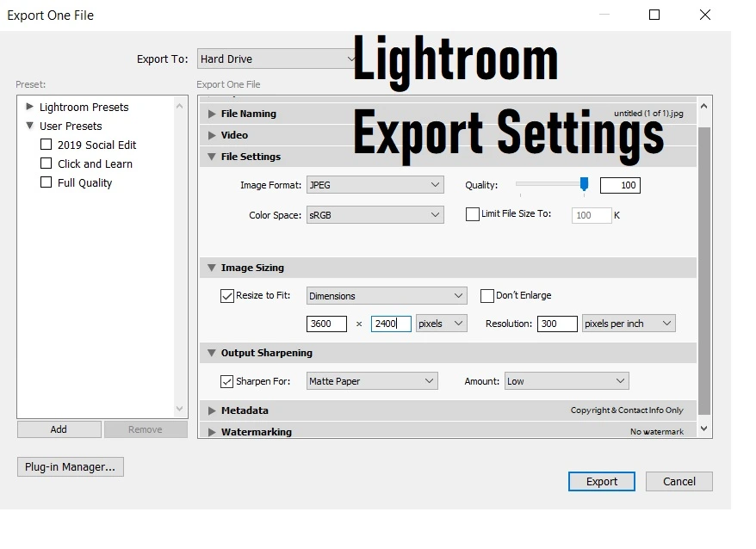Click the 'No watermark' text

[x=657, y=431]
